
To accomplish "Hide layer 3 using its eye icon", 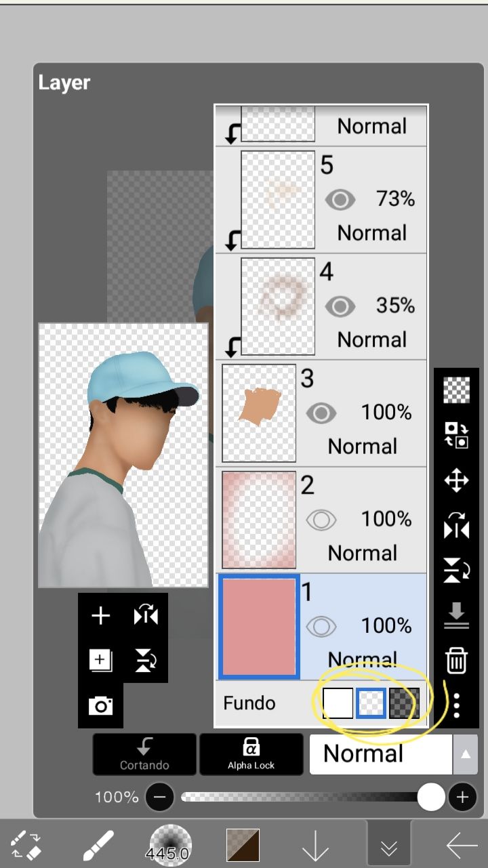I will [x=321, y=413].
